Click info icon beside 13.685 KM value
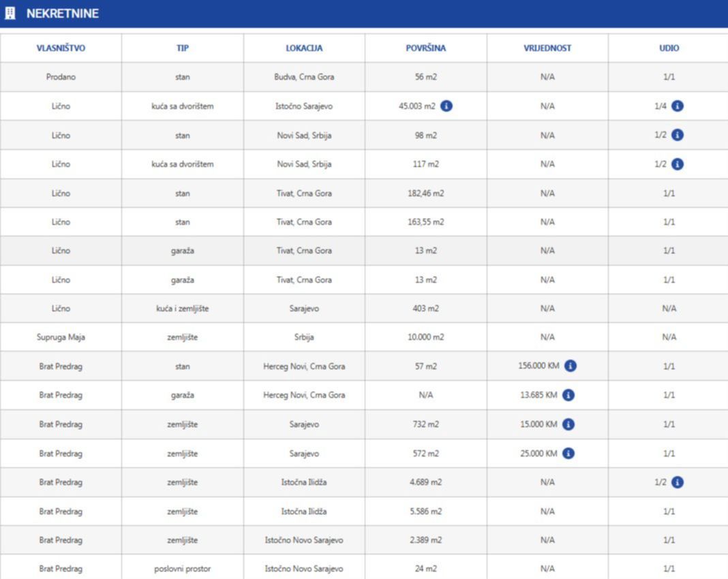This screenshot has width=728, height=579. coord(568,395)
